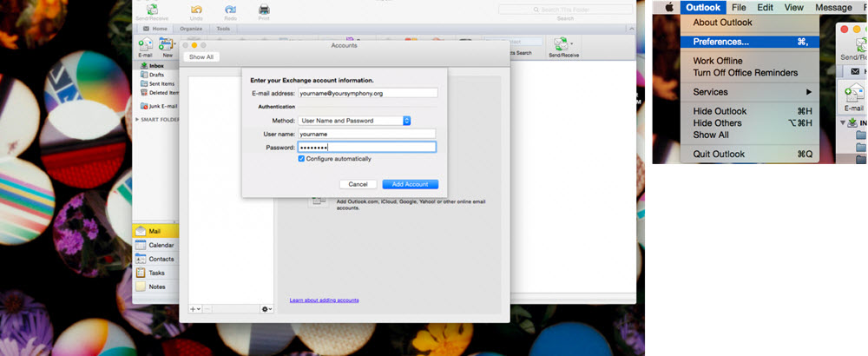Click Send/Receive icon above the Home tab
Screen dimensions: 868x356
152,10
